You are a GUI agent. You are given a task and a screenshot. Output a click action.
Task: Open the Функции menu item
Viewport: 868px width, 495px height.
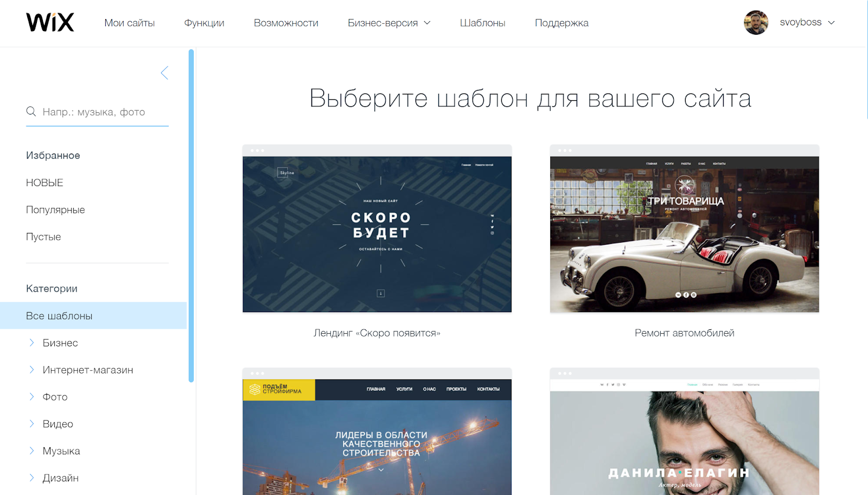pyautogui.click(x=204, y=23)
